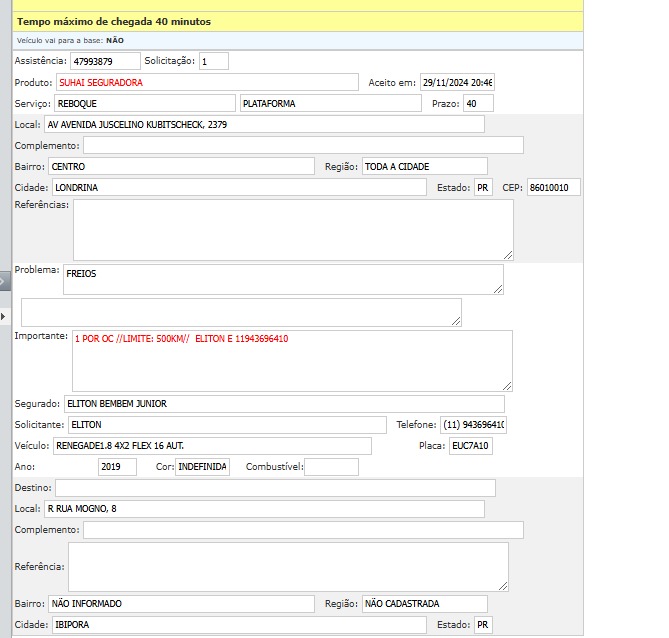Click the sidebar toggle handle on left edge
Image resolution: width=669 pixels, height=638 pixels.
(5, 281)
